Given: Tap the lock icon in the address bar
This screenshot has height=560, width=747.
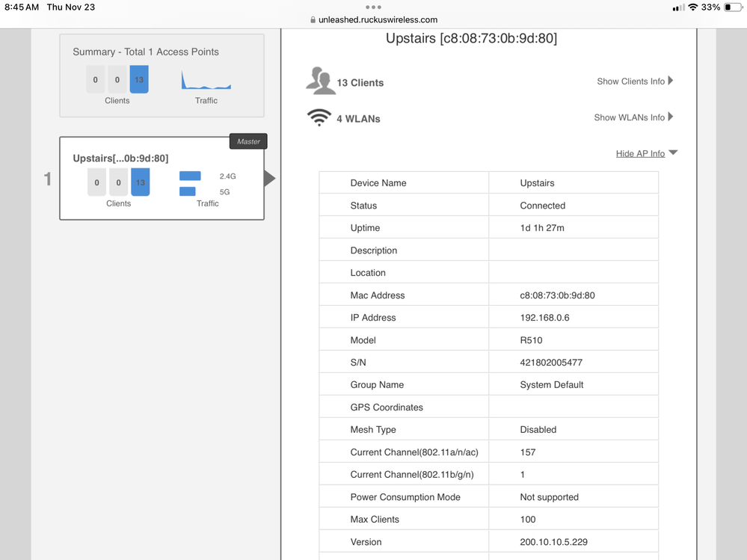Looking at the screenshot, I should pyautogui.click(x=313, y=20).
